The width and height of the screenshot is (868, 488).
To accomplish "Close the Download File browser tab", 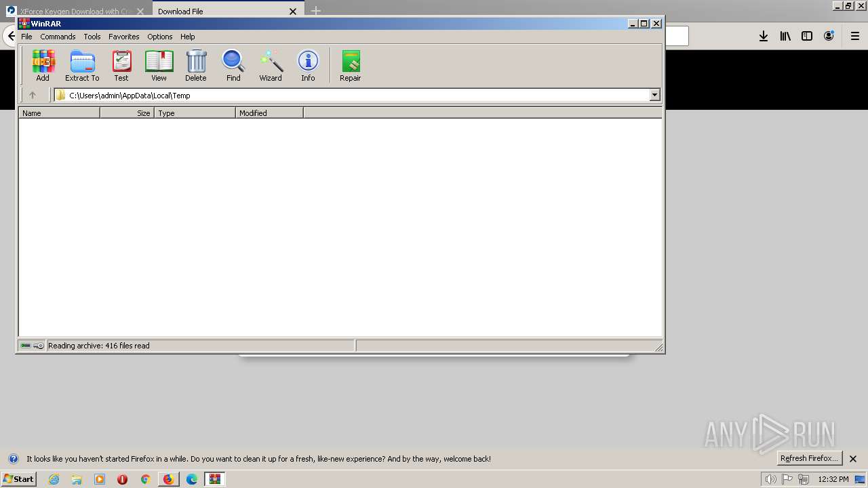I will click(293, 12).
